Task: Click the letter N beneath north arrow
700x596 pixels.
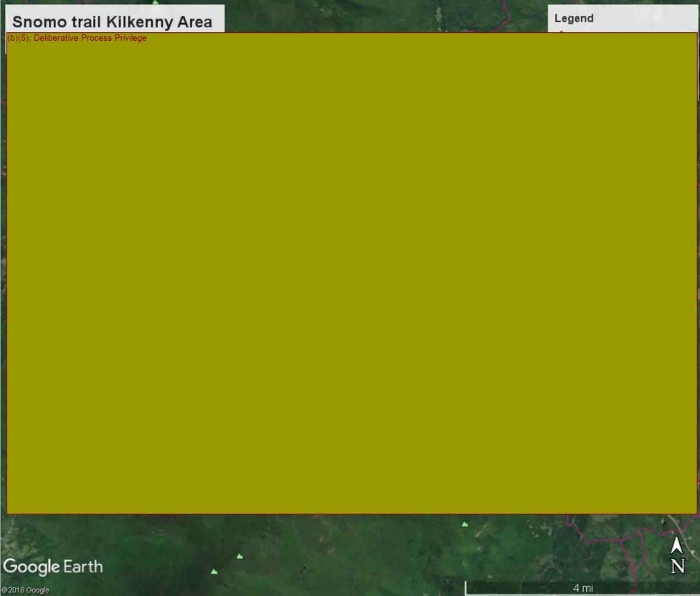Action: click(677, 567)
